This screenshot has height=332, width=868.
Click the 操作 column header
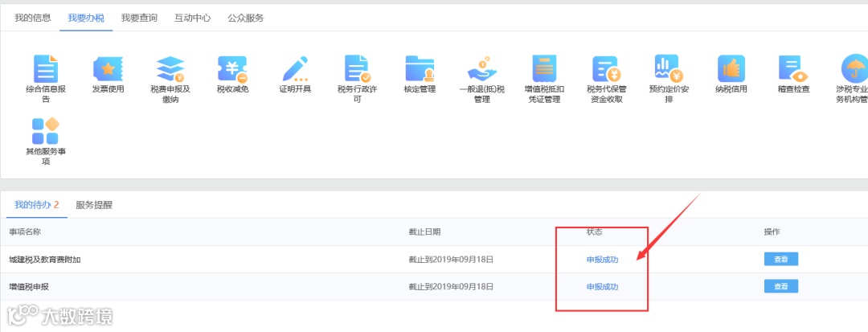tap(772, 232)
